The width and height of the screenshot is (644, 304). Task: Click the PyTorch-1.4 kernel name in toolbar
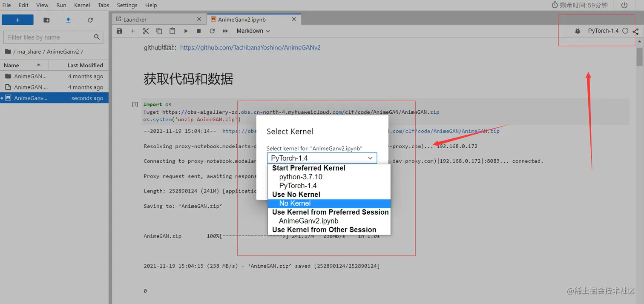603,31
